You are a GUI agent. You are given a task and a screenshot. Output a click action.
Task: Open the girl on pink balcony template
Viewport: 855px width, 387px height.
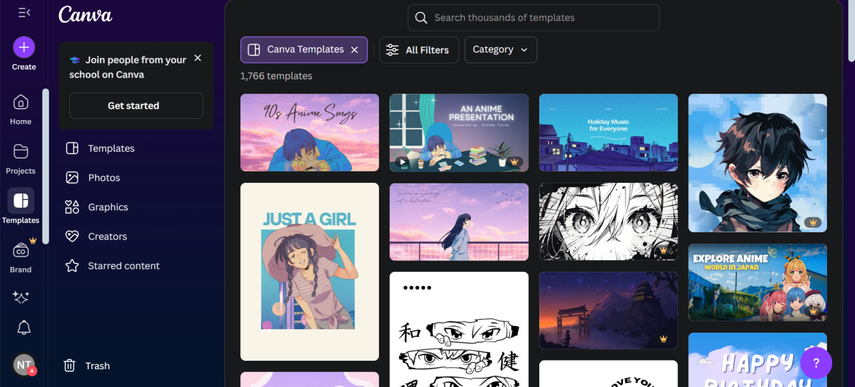[459, 222]
